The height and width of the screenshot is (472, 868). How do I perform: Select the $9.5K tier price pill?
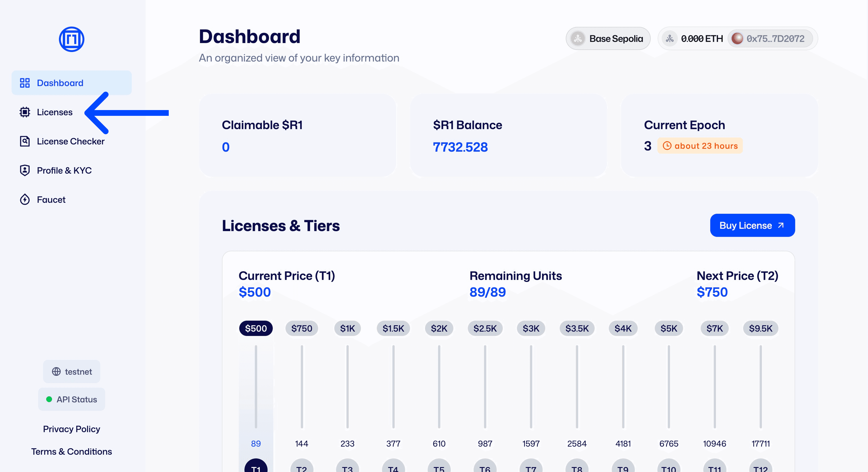(x=761, y=328)
